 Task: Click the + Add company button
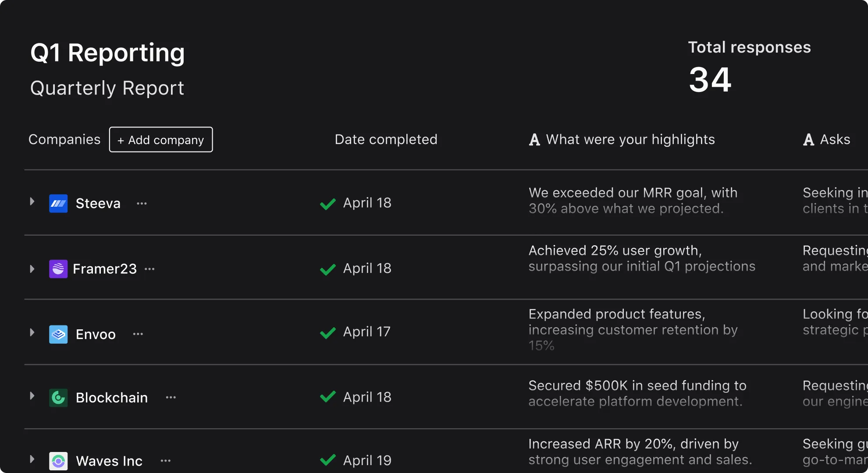click(161, 139)
